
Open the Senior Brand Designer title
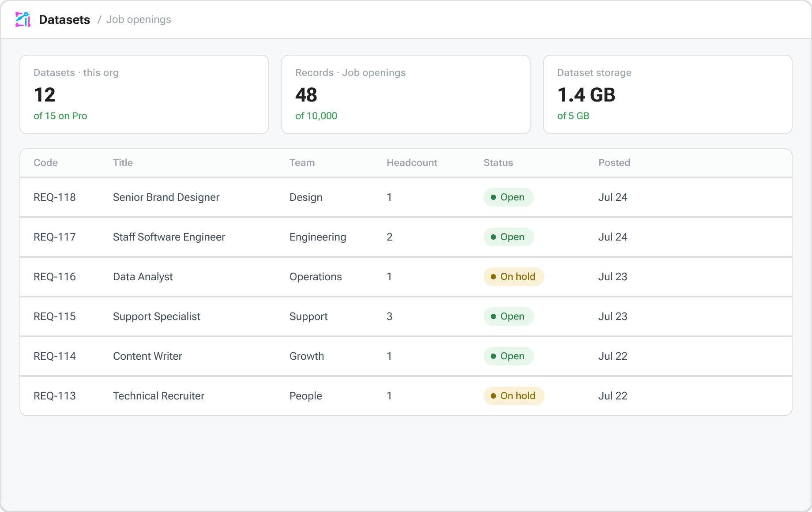(166, 197)
